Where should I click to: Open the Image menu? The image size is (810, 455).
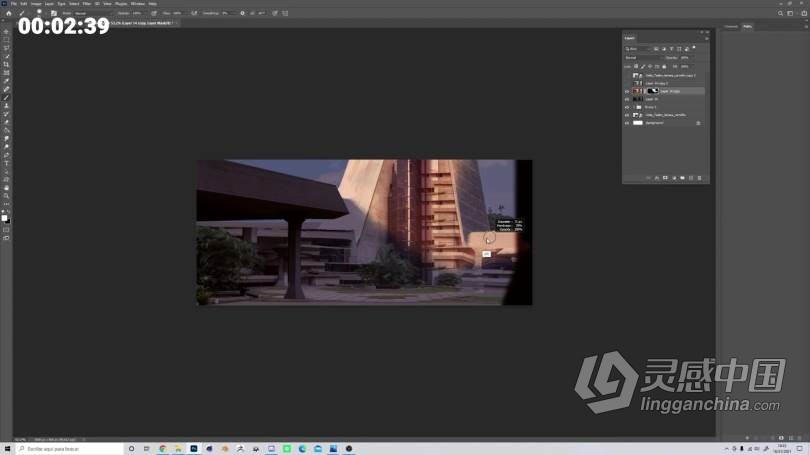(36, 4)
